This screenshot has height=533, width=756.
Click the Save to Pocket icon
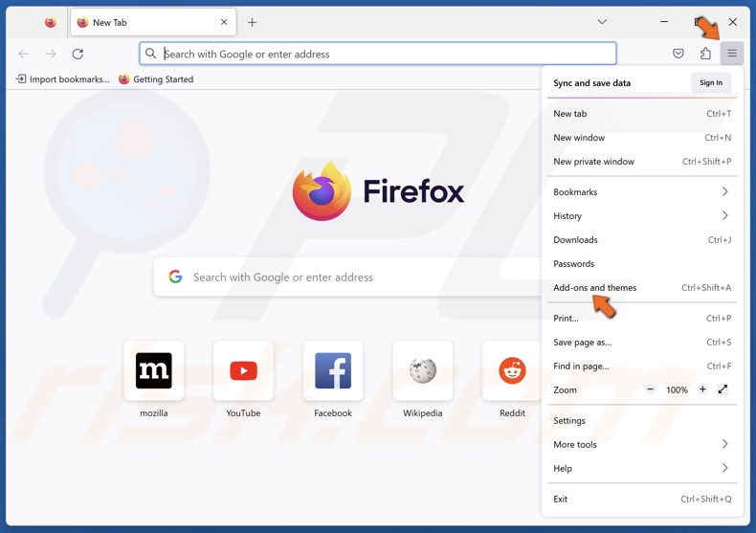click(x=678, y=54)
